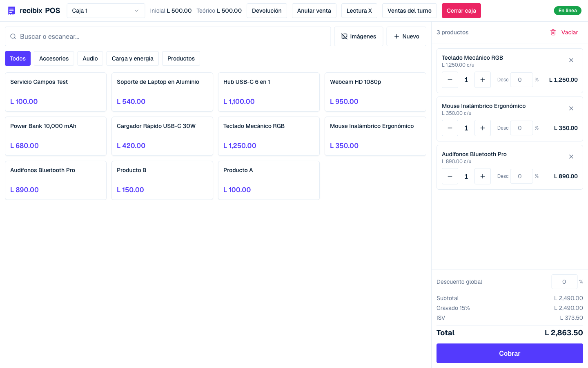Click the Descuento global percentage field
Viewport: 588px width, 368px height.
click(x=564, y=282)
